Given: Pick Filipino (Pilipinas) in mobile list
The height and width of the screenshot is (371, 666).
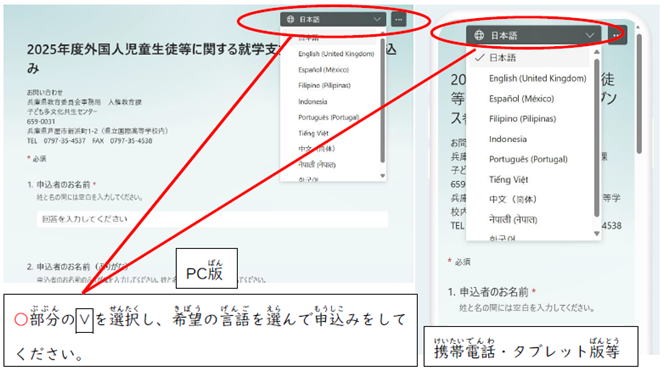Looking at the screenshot, I should tap(522, 119).
